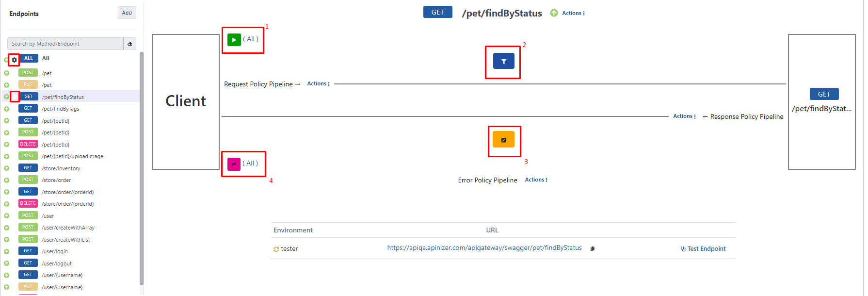Click the green play icon in the request pipeline
Image resolution: width=868 pixels, height=296 pixels.
tap(234, 40)
